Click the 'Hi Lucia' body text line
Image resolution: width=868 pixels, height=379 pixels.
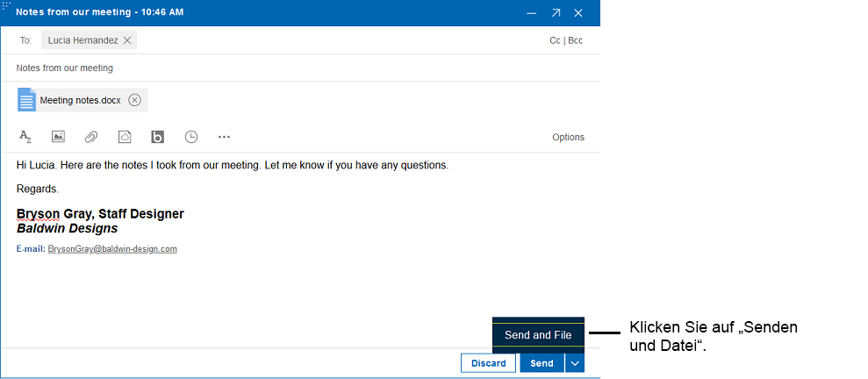233,165
